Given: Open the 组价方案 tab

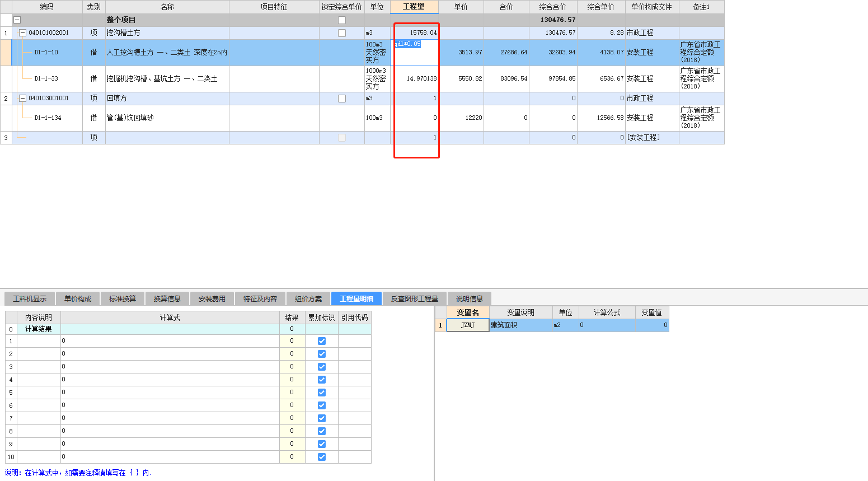Looking at the screenshot, I should click(308, 298).
